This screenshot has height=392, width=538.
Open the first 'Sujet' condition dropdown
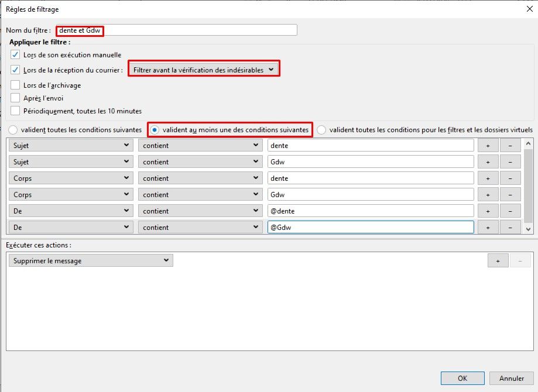[70, 145]
